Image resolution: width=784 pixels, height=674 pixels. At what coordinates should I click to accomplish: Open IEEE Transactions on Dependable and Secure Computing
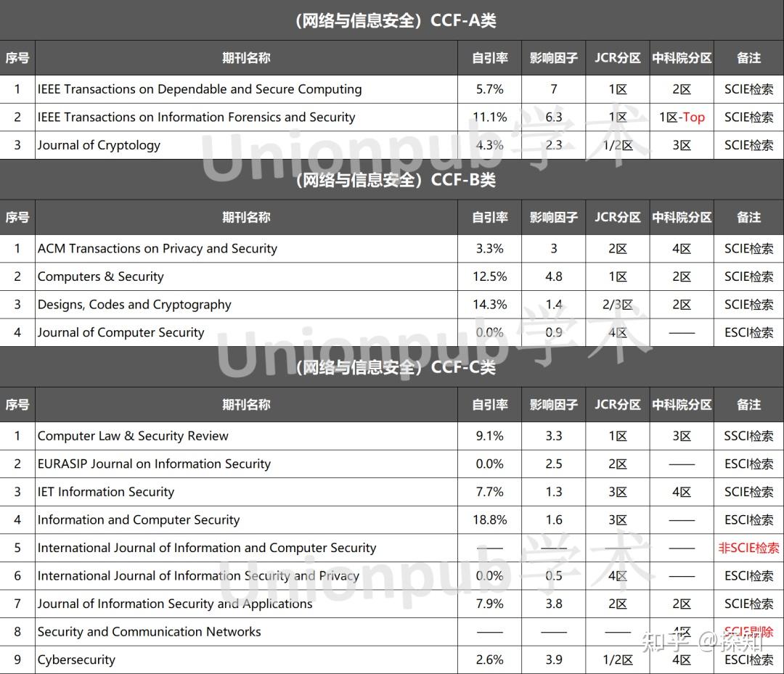click(x=200, y=89)
